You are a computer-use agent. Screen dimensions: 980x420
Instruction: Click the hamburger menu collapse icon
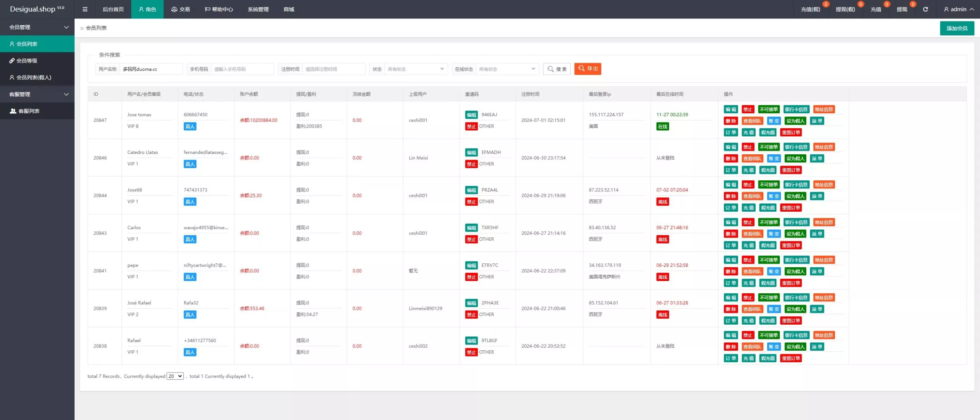85,9
